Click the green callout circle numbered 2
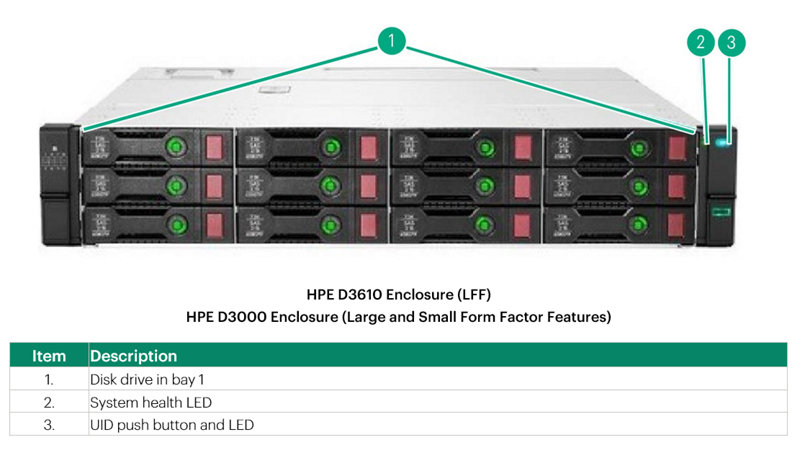Screen dimensions: 800x456 pyautogui.click(x=701, y=42)
